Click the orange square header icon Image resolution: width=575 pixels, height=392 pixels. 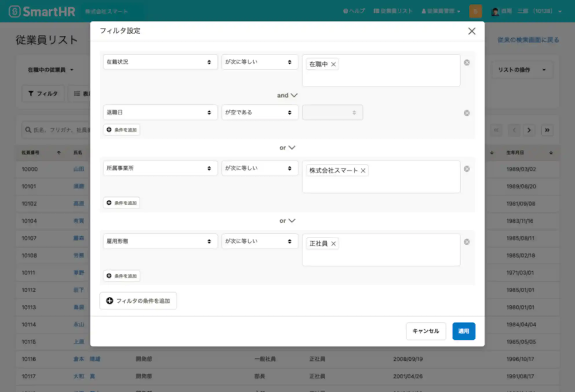[x=475, y=11]
